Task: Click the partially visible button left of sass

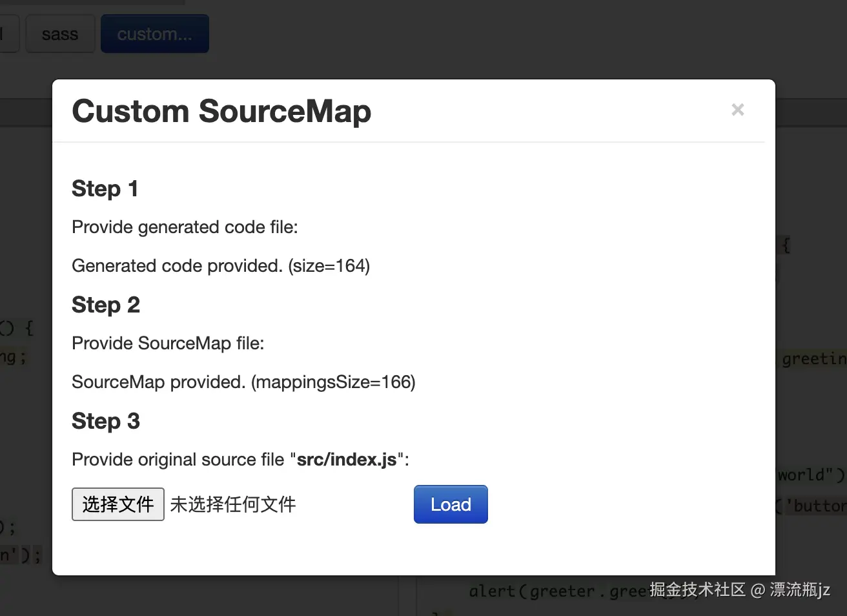Action: click(x=5, y=33)
